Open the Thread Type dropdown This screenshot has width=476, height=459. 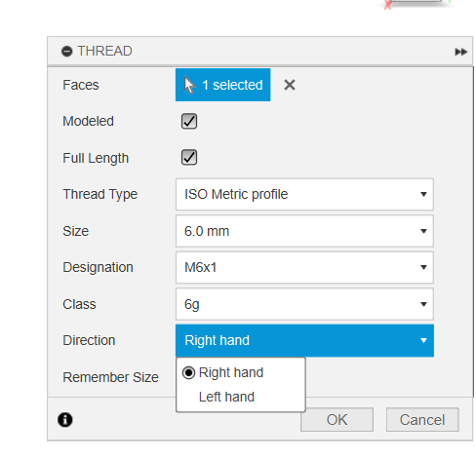304,194
